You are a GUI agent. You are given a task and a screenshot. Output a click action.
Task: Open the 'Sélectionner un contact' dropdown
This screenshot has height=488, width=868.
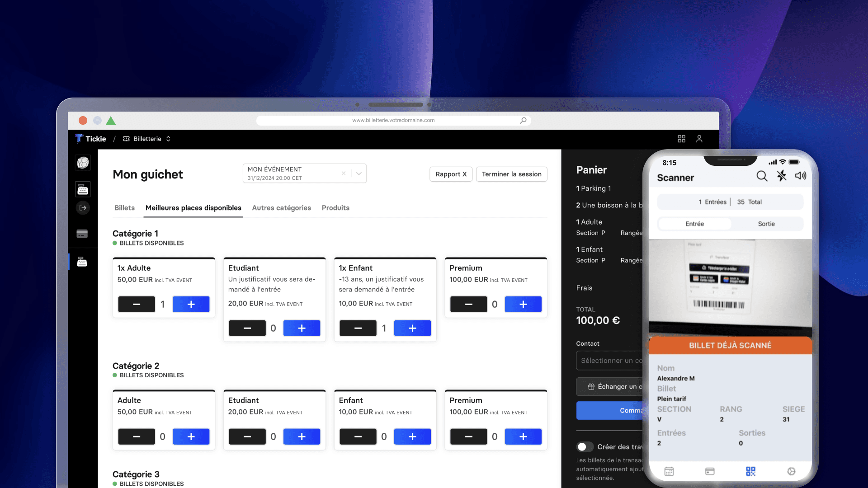point(608,360)
